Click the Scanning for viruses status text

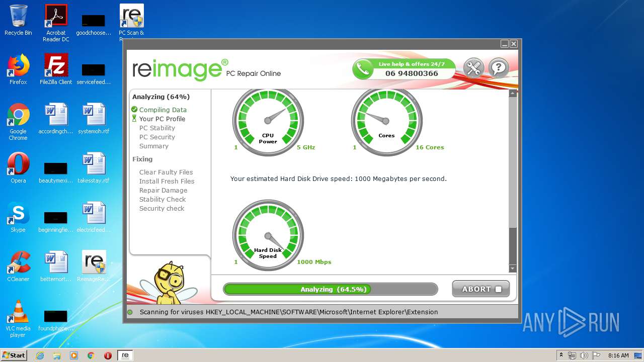click(289, 312)
